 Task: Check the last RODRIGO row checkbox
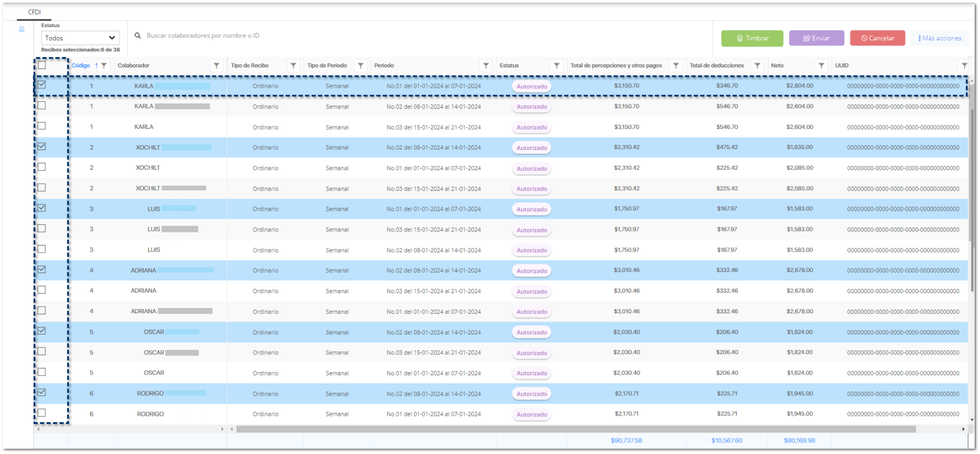tap(42, 413)
